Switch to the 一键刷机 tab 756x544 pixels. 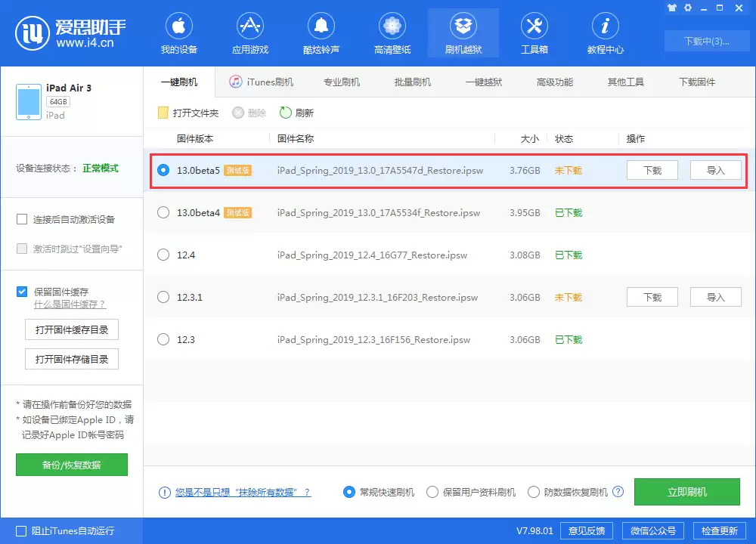[179, 82]
